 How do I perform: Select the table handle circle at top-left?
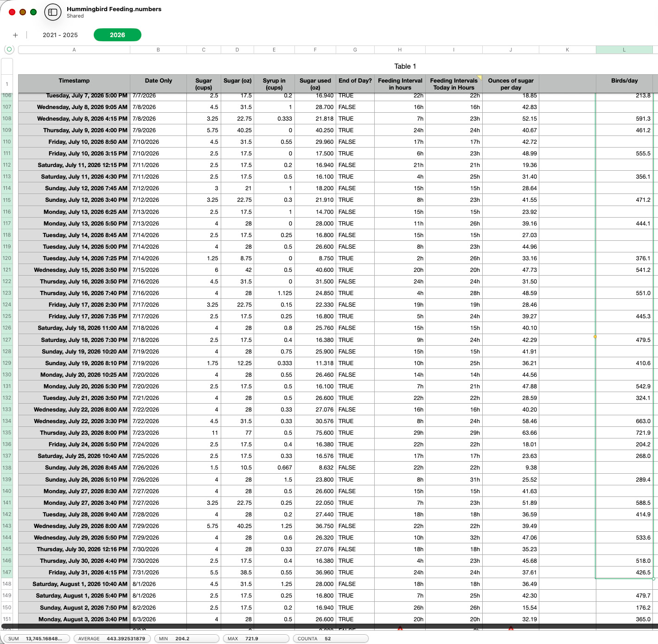[9, 49]
